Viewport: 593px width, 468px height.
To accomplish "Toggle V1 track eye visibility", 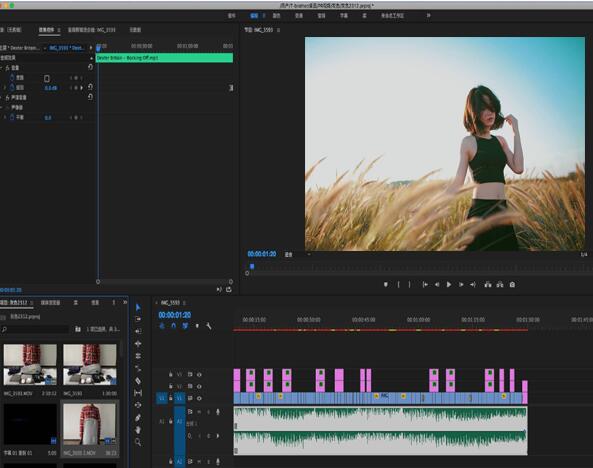I will pyautogui.click(x=199, y=398).
